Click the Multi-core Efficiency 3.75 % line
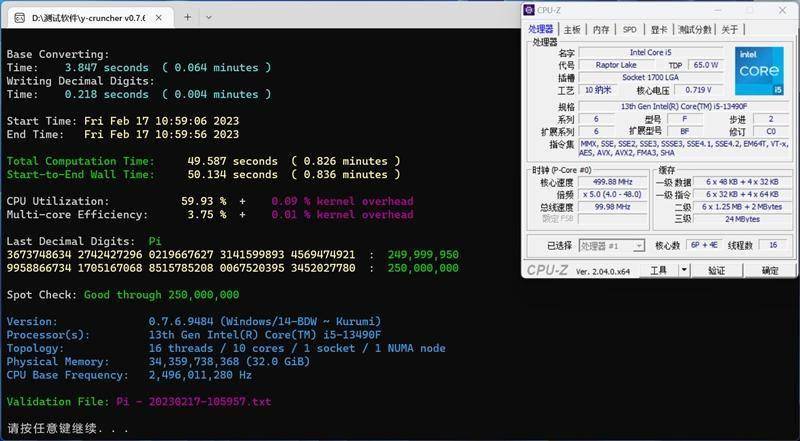Image resolution: width=800 pixels, height=441 pixels. [x=210, y=214]
